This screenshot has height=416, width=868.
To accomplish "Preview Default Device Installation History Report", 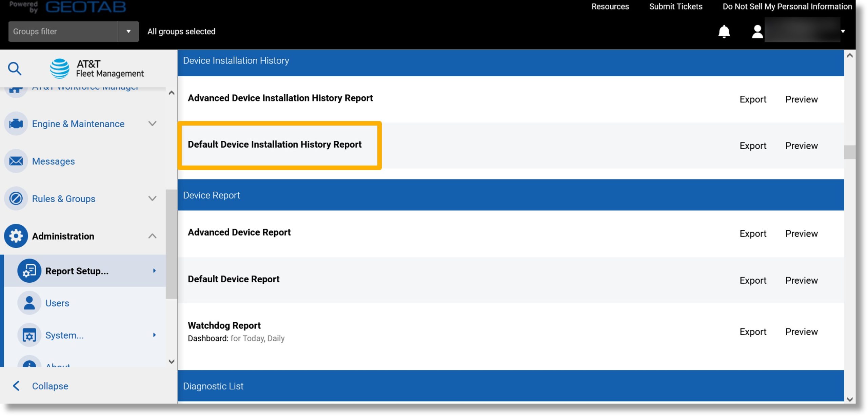I will (801, 146).
